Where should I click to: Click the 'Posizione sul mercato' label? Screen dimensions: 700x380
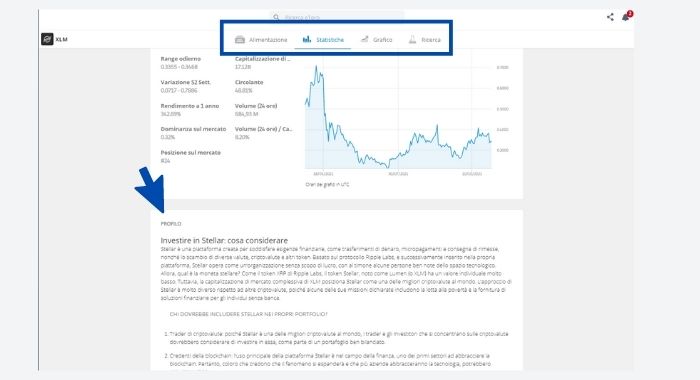[191, 153]
